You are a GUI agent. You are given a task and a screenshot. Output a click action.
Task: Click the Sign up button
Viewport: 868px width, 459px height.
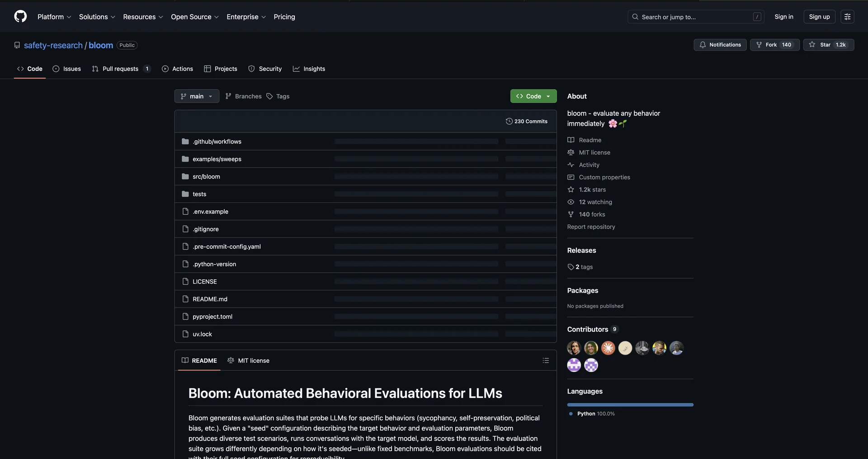click(819, 17)
